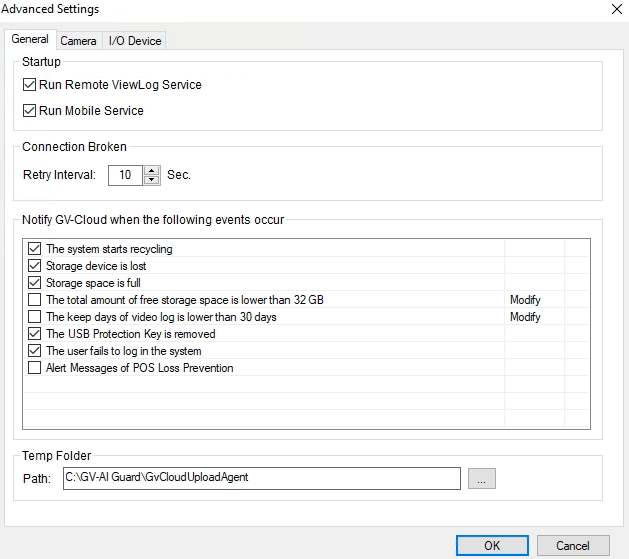Uncheck Run Remote ViewLog Service
Screen dimensions: 629x559
pos(29,85)
